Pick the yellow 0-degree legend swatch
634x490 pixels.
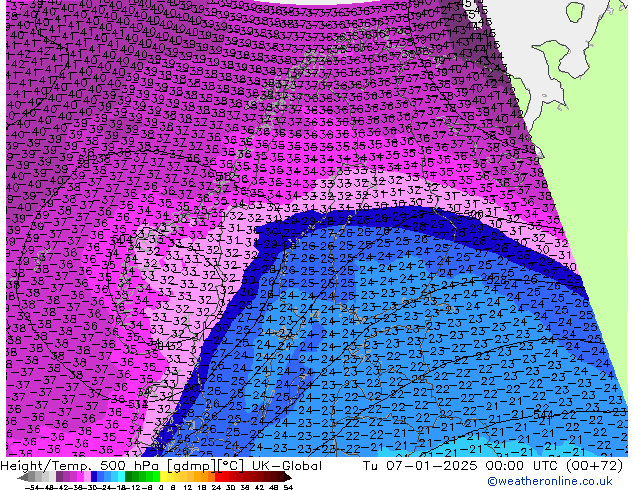point(163,477)
